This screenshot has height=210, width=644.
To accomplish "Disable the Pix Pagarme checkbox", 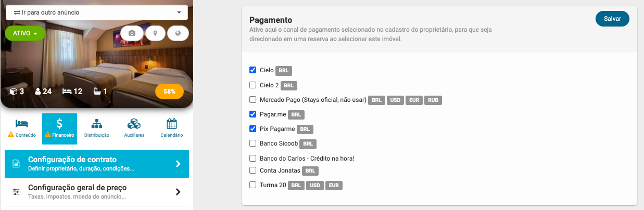I will 253,129.
